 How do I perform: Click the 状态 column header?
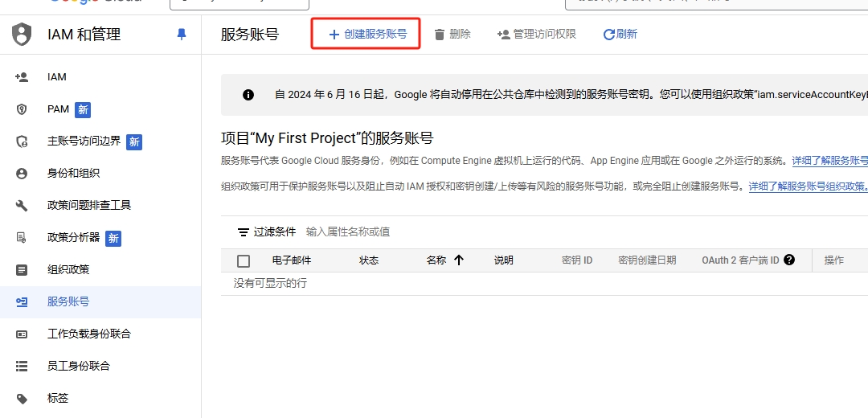point(369,260)
